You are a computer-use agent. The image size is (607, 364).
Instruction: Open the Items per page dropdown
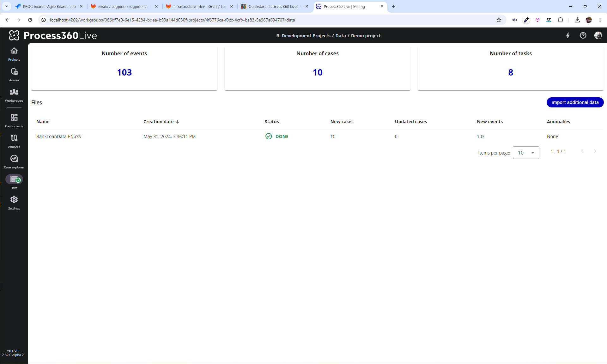[526, 153]
